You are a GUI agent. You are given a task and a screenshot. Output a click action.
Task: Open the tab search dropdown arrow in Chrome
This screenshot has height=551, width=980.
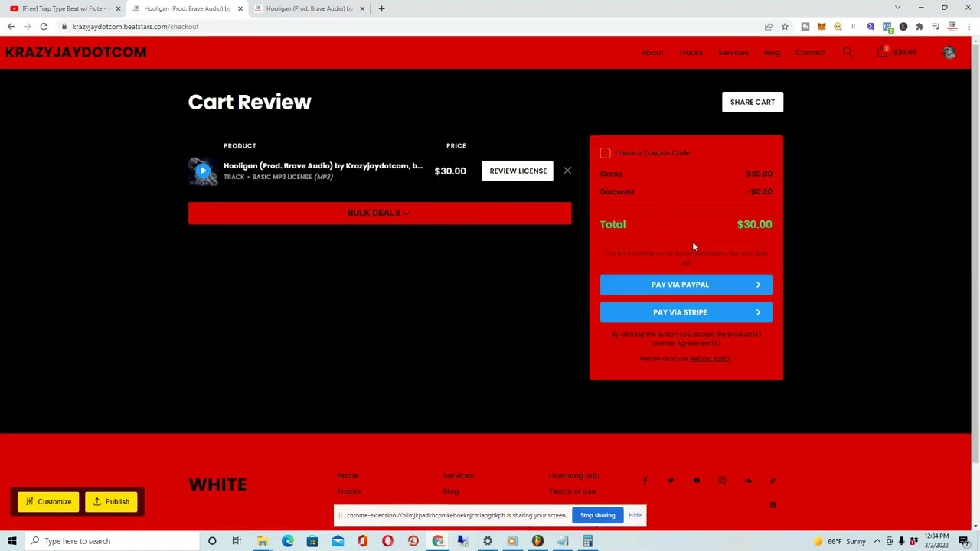(x=897, y=8)
